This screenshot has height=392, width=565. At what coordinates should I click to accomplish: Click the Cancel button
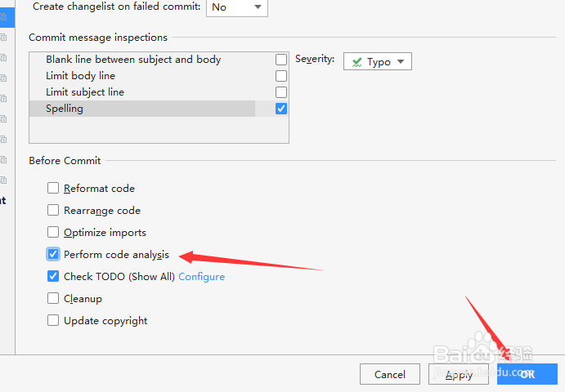[x=390, y=374]
